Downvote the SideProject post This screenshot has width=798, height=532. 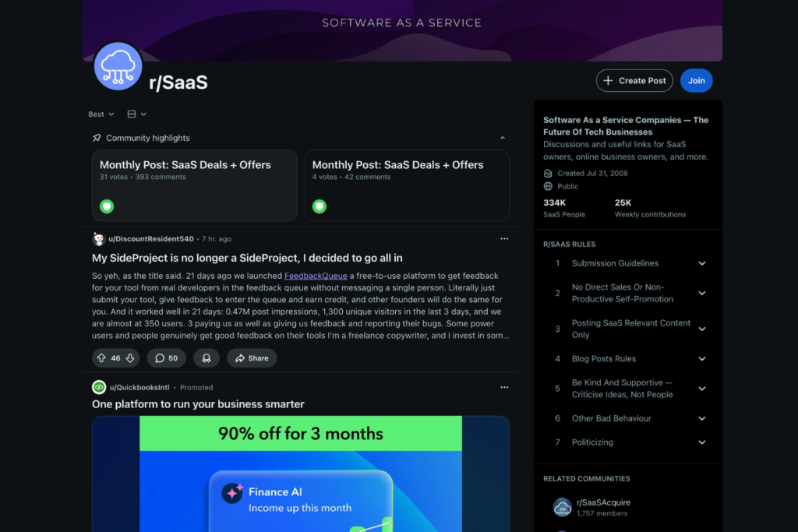point(129,358)
